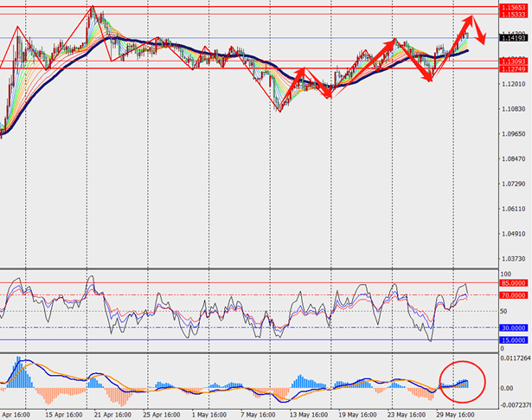Image resolution: width=532 pixels, height=420 pixels.
Task: Click the 15.0000 blue level label
Action: (x=513, y=340)
